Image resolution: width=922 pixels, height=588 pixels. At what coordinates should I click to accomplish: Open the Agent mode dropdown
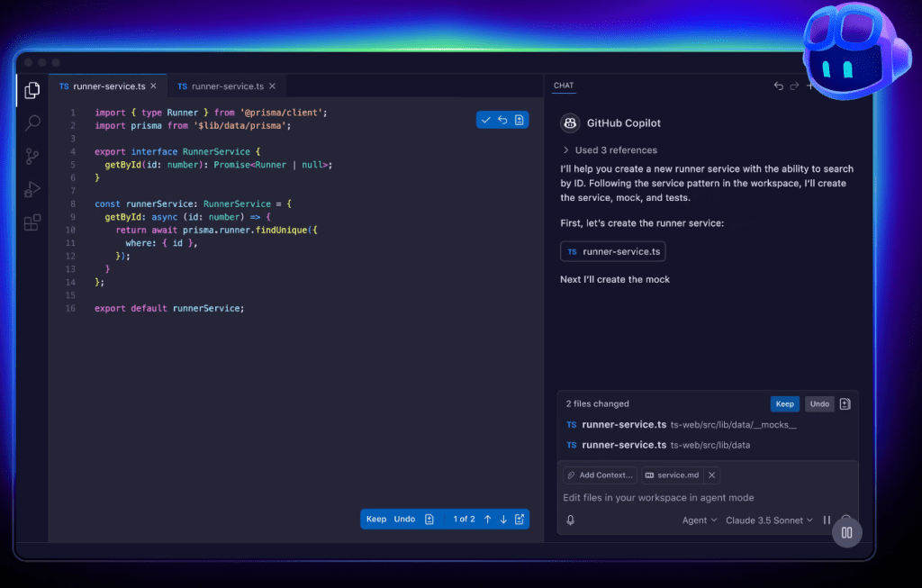tap(700, 520)
